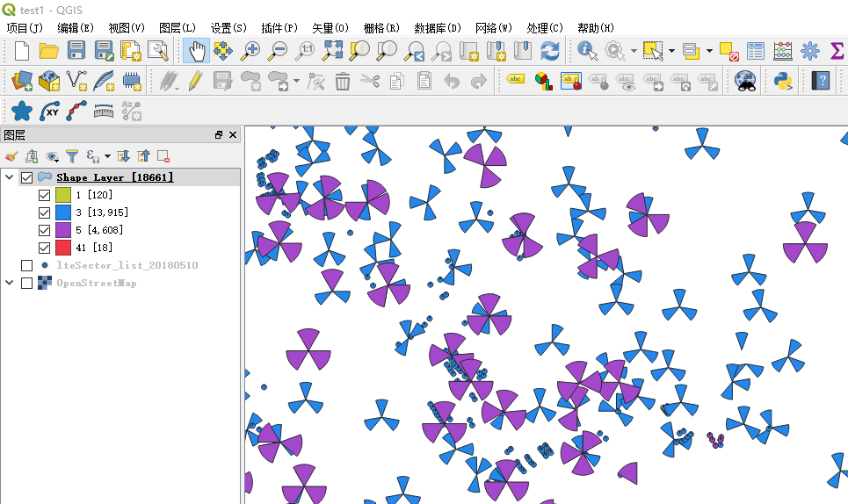The image size is (848, 504).
Task: Open dropdown arrow beside move feature tool
Action: [x=296, y=81]
